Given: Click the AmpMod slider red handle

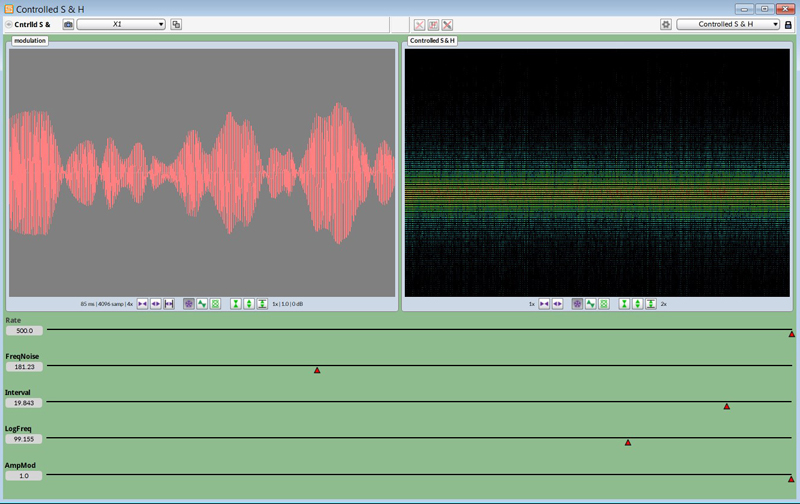Looking at the screenshot, I should coord(791,479).
